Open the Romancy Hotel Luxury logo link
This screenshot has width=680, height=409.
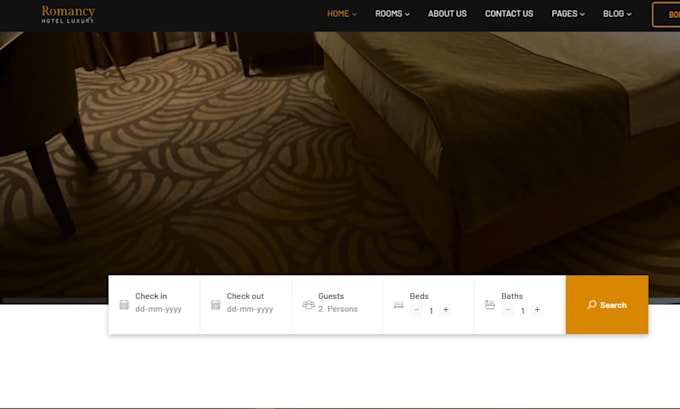pos(68,14)
